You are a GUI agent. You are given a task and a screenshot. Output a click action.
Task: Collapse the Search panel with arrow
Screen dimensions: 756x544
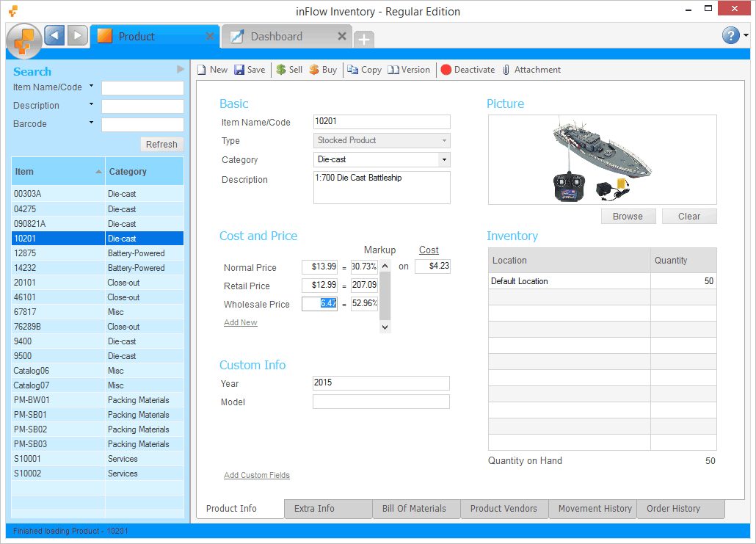point(181,69)
